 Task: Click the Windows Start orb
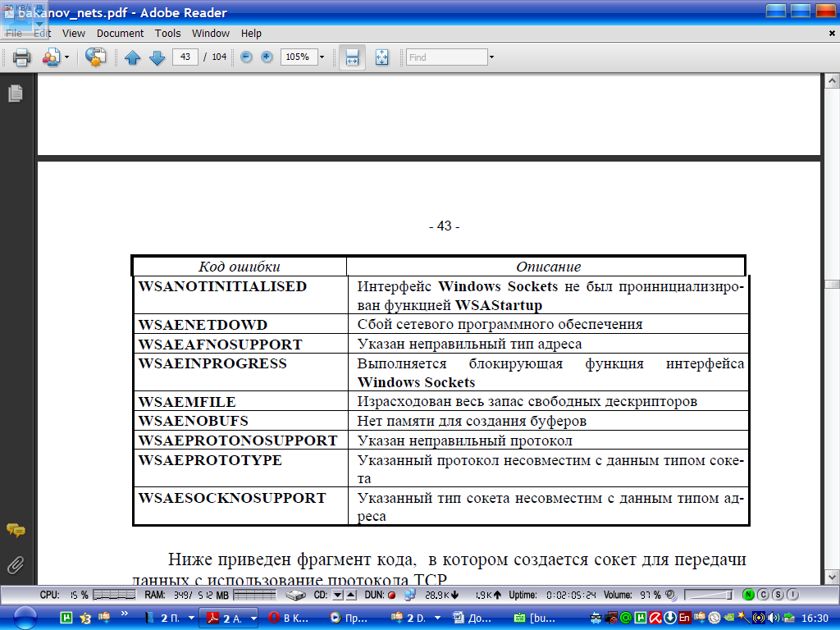(25, 618)
